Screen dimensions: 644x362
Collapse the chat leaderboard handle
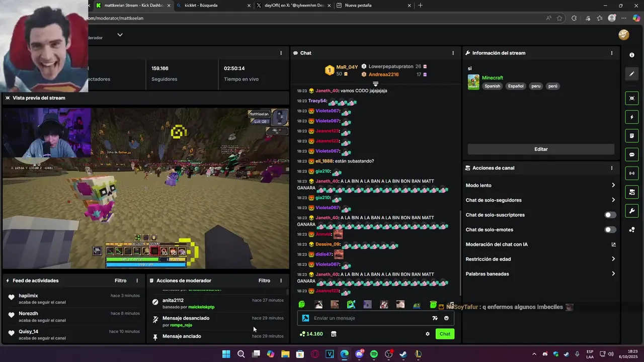click(x=375, y=84)
